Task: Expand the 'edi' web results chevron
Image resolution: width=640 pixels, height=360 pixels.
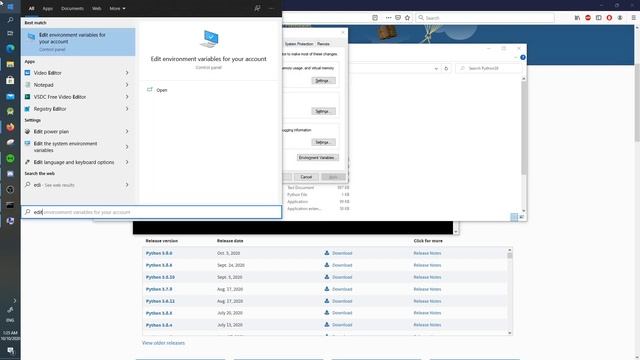Action: (x=127, y=185)
